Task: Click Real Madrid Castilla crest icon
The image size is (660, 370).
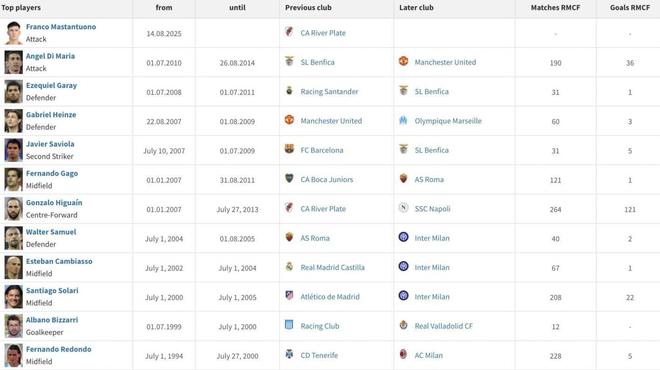Action: pyautogui.click(x=289, y=266)
